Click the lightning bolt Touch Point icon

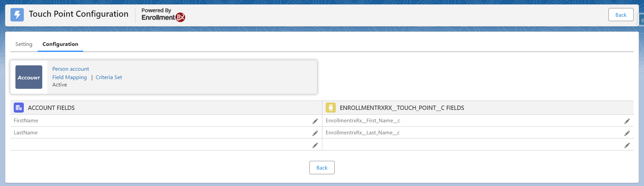[17, 15]
